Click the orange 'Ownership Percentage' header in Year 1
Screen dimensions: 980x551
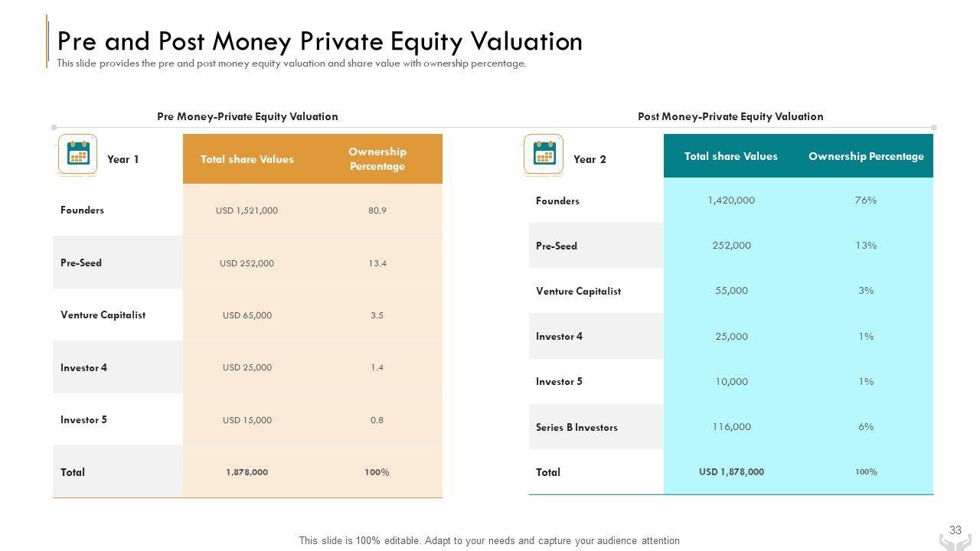click(x=377, y=159)
